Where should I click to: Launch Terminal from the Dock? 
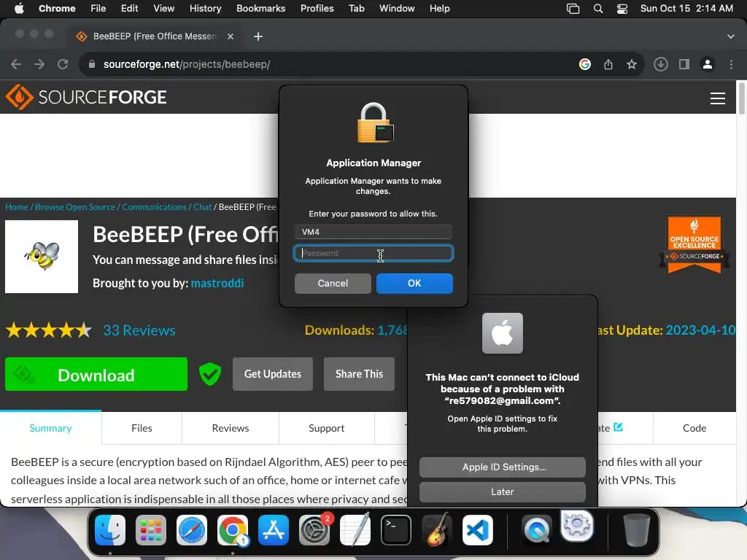(396, 530)
